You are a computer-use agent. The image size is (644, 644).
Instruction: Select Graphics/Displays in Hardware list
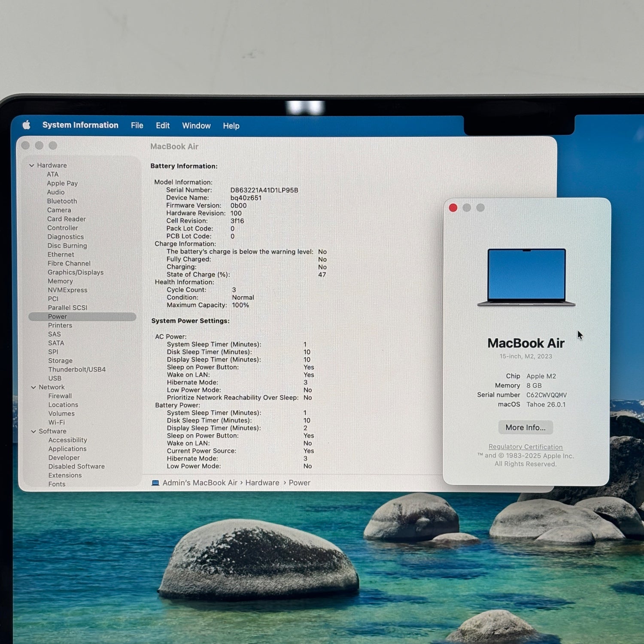[x=76, y=273]
